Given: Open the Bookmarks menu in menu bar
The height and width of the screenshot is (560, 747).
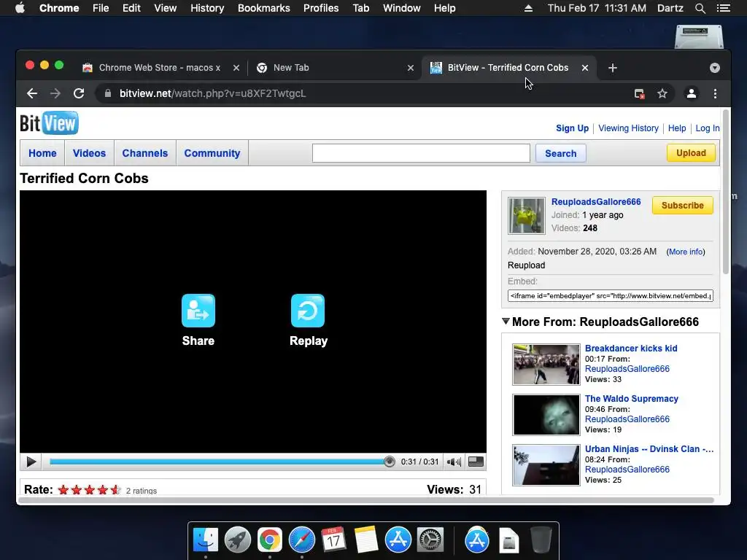Looking at the screenshot, I should (x=263, y=8).
